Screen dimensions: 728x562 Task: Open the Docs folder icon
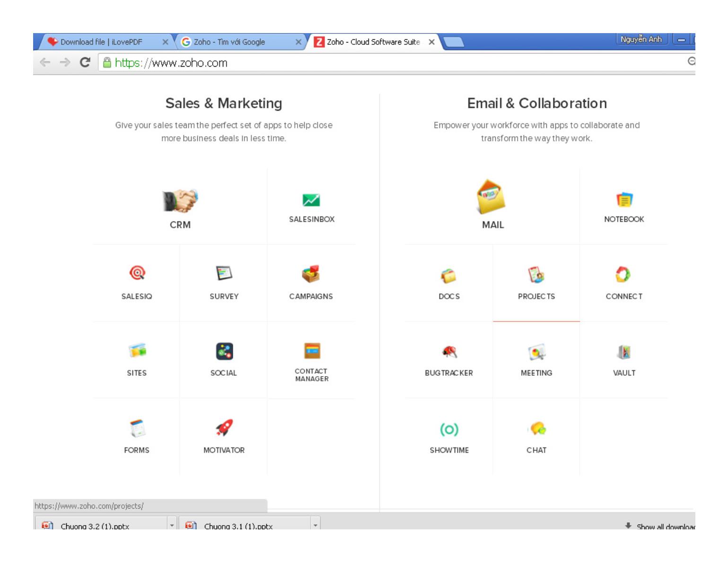448,276
